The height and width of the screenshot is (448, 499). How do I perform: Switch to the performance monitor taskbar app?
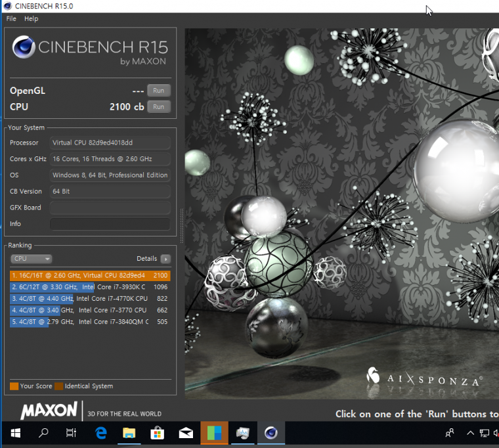click(242, 433)
